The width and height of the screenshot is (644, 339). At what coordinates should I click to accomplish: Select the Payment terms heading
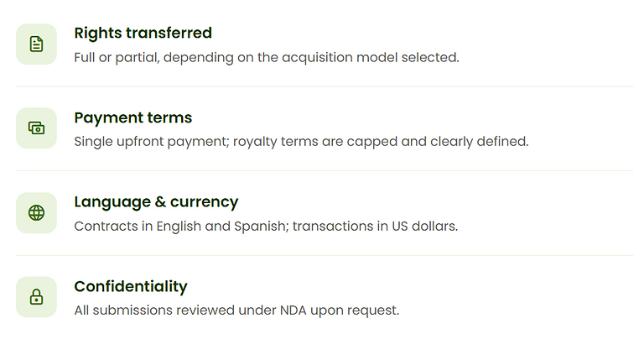tap(133, 117)
